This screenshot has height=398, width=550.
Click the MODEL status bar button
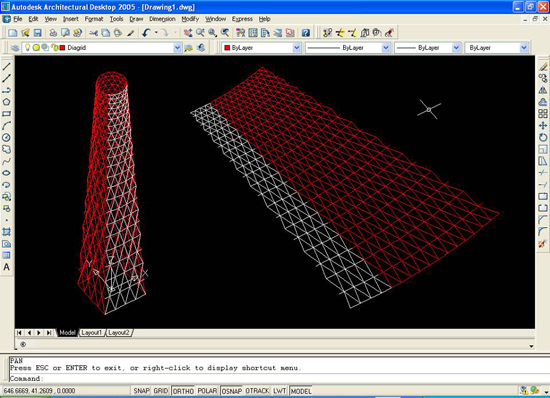pyautogui.click(x=301, y=391)
